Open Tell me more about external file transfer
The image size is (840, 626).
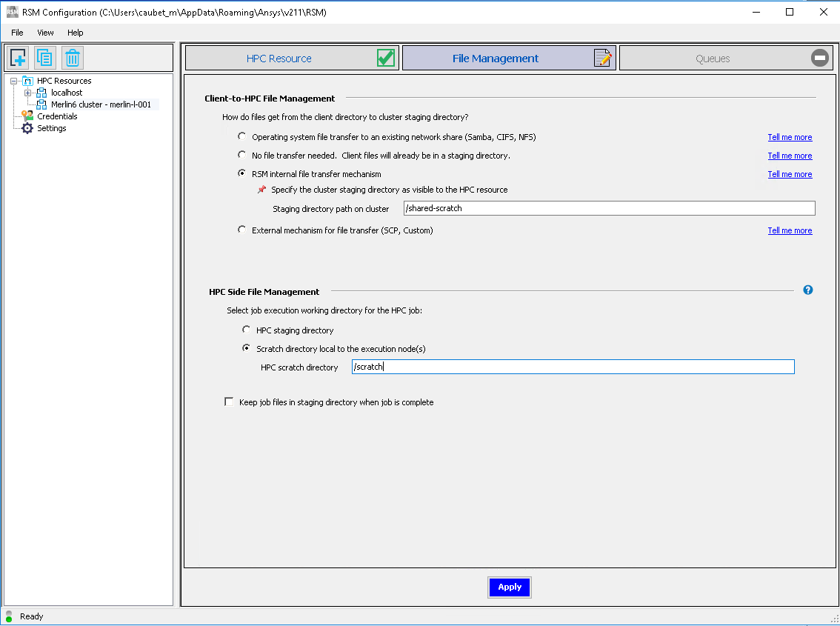coord(790,230)
